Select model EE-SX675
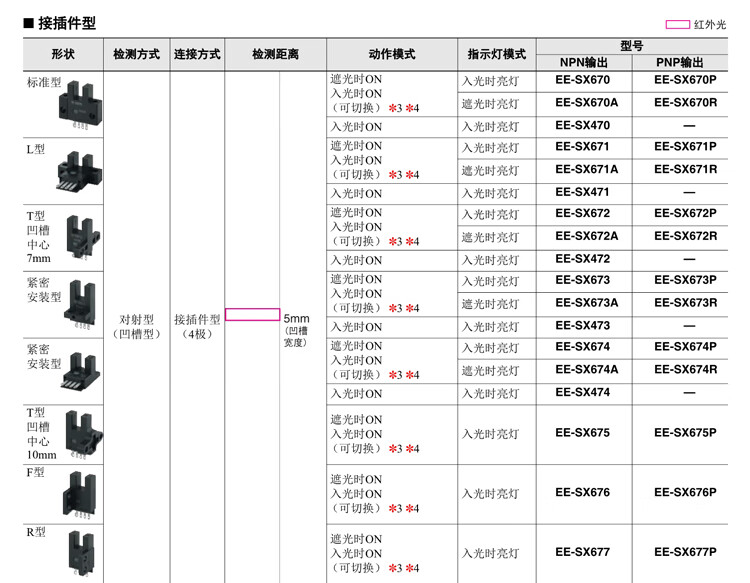 coord(583,433)
